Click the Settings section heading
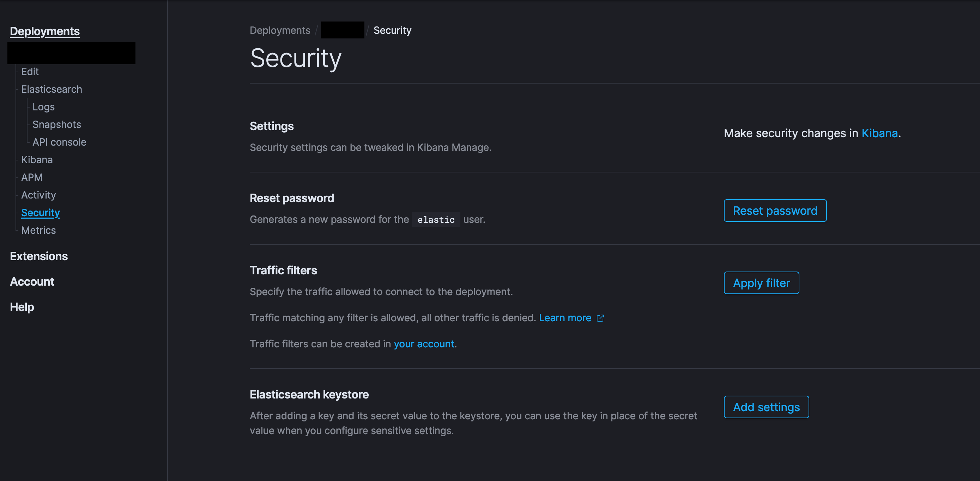 [x=272, y=126]
